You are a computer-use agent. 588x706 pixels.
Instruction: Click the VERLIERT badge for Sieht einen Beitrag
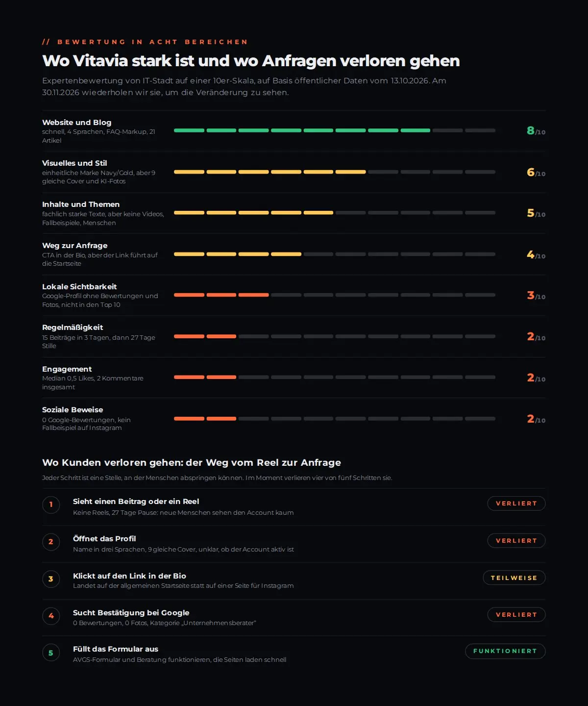point(516,504)
